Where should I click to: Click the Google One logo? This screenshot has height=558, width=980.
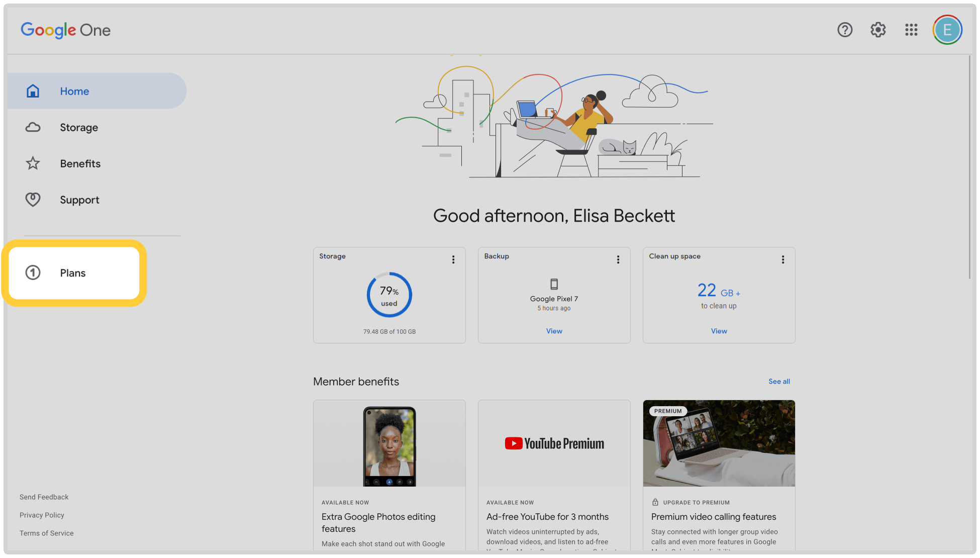click(x=65, y=30)
